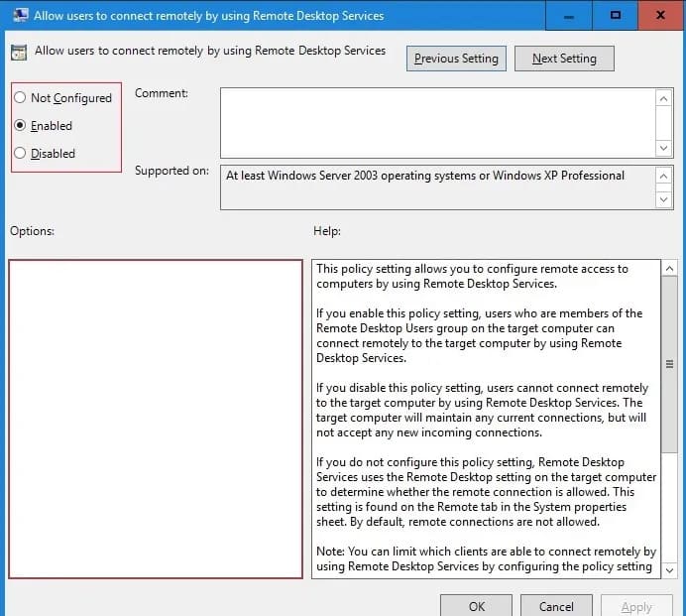Click the policy setting icon beside the title
Viewport: 686px width, 616px height.
(x=19, y=53)
